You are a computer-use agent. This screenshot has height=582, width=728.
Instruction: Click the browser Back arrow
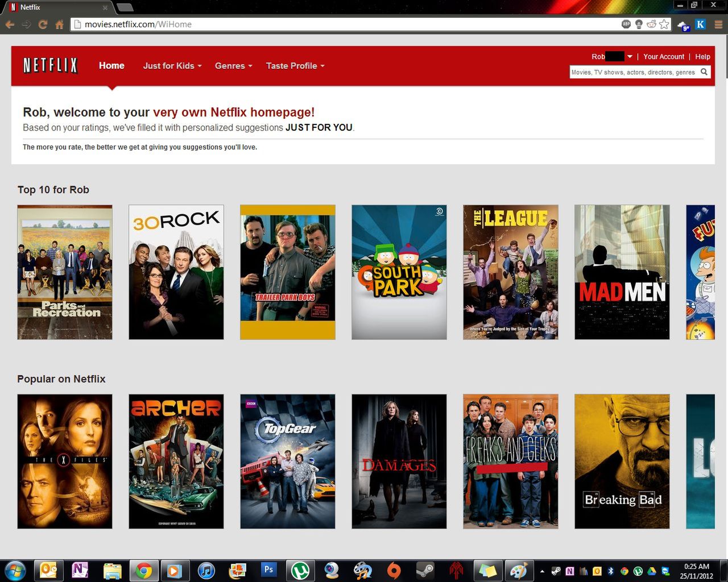click(x=10, y=24)
